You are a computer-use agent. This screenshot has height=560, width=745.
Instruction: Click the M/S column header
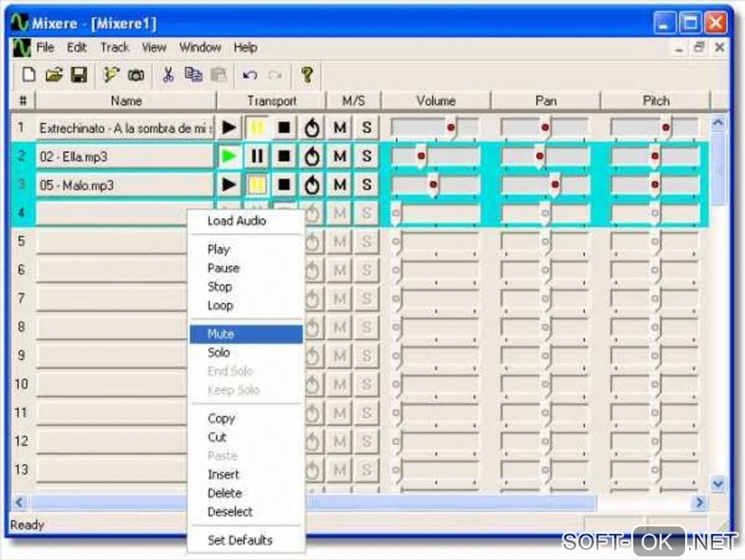point(354,101)
